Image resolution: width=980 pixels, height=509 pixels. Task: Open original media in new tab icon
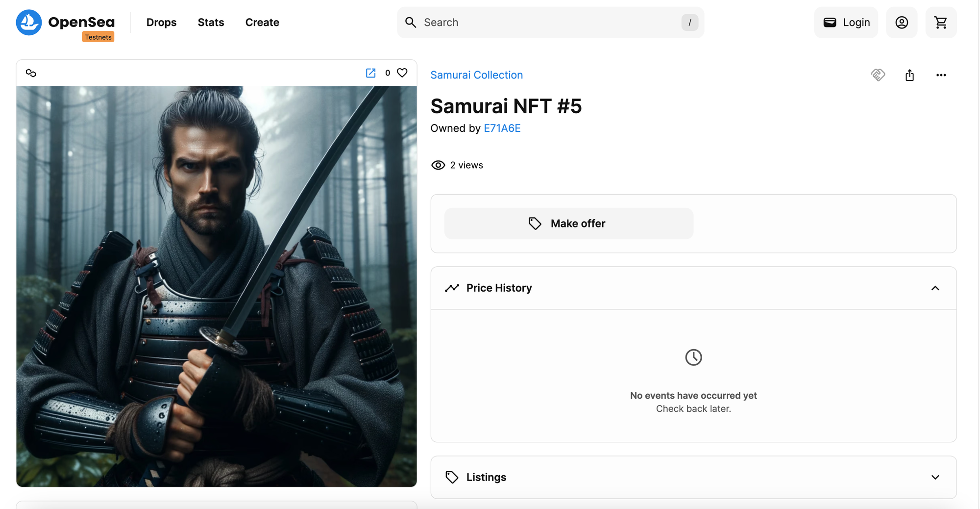(x=371, y=73)
